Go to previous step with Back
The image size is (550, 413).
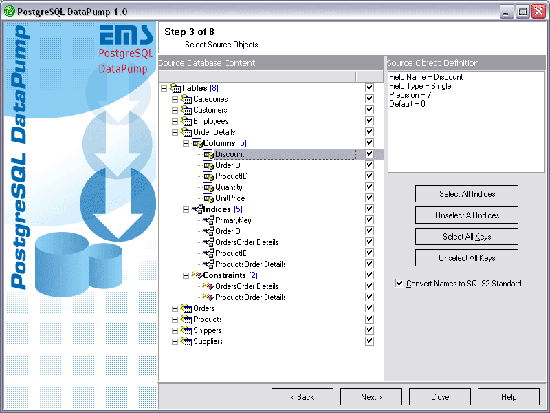[x=302, y=397]
